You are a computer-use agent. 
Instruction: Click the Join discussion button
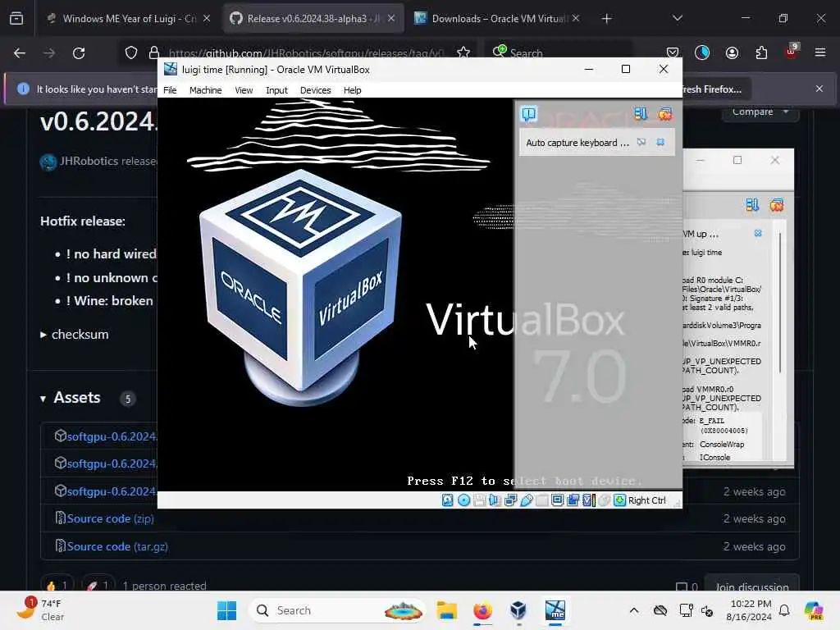(x=751, y=587)
